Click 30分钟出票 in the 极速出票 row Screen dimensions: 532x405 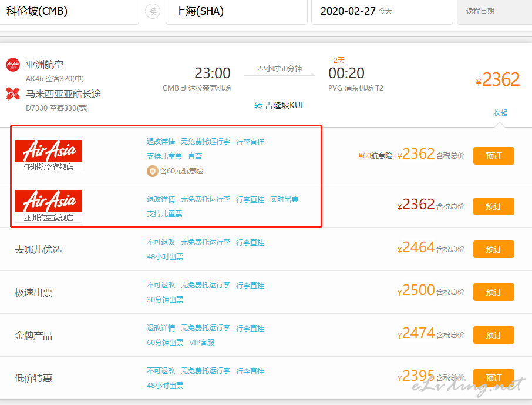point(165,300)
